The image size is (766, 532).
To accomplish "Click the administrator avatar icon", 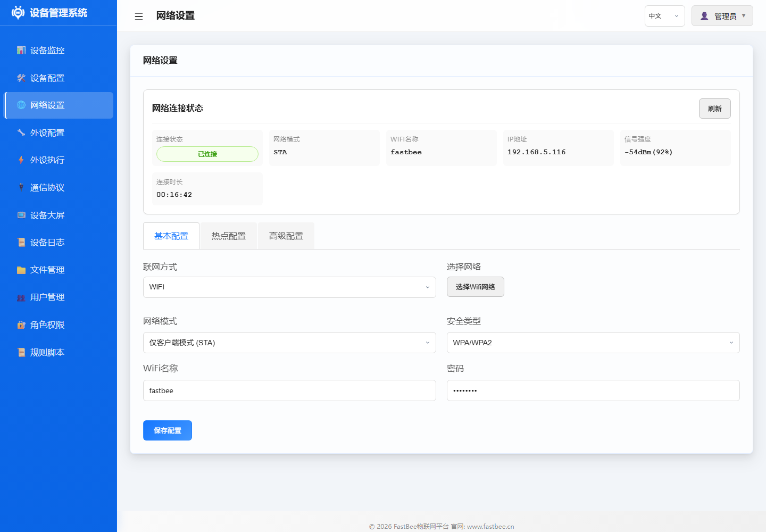I will pos(704,16).
